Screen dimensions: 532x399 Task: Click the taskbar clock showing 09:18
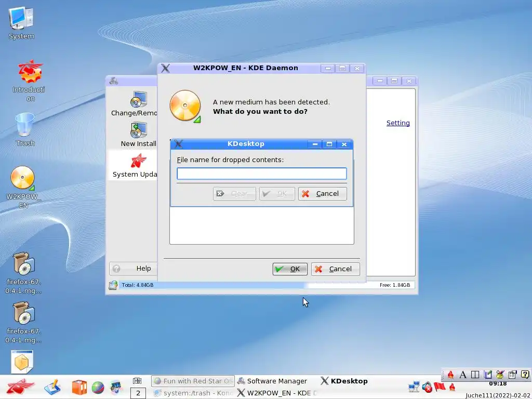[x=498, y=384]
